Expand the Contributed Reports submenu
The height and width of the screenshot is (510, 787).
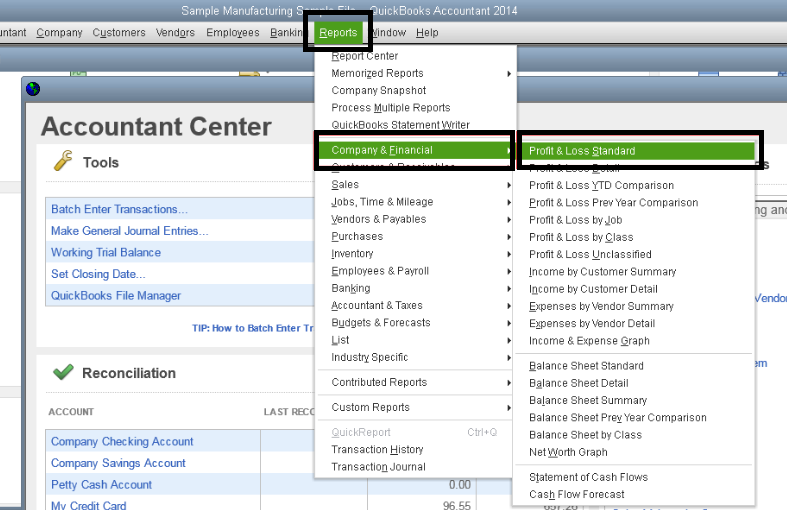pyautogui.click(x=415, y=382)
